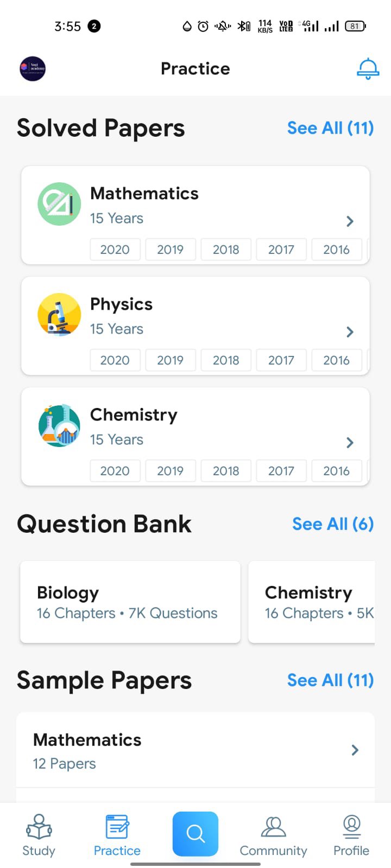Expand Mathematics solved papers chevron
Image resolution: width=391 pixels, height=868 pixels.
[350, 221]
